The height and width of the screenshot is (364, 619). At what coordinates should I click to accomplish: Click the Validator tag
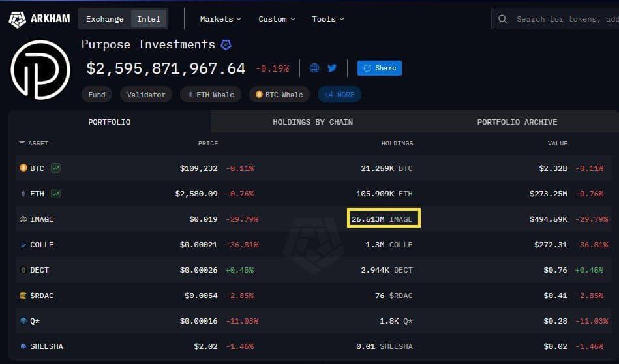tap(146, 95)
